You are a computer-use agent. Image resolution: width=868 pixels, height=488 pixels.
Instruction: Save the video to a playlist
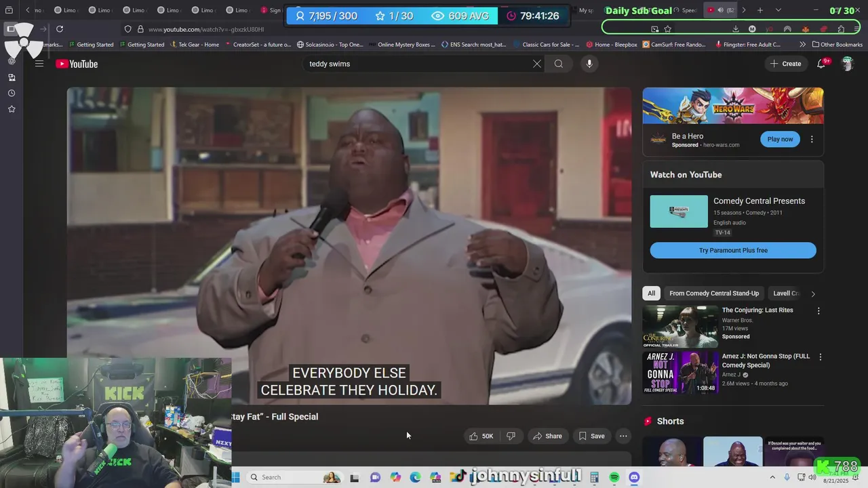click(x=591, y=436)
